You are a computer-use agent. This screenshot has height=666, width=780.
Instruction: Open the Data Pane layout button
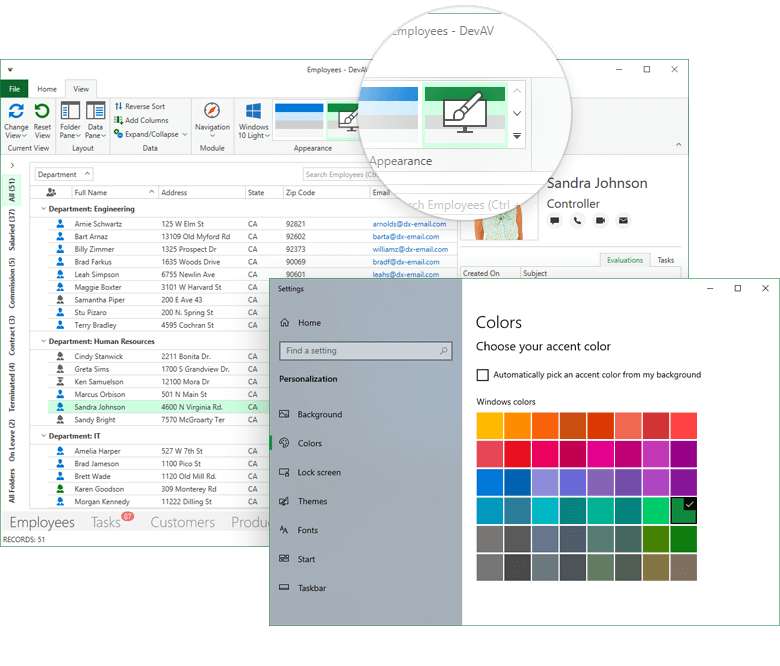(x=96, y=120)
